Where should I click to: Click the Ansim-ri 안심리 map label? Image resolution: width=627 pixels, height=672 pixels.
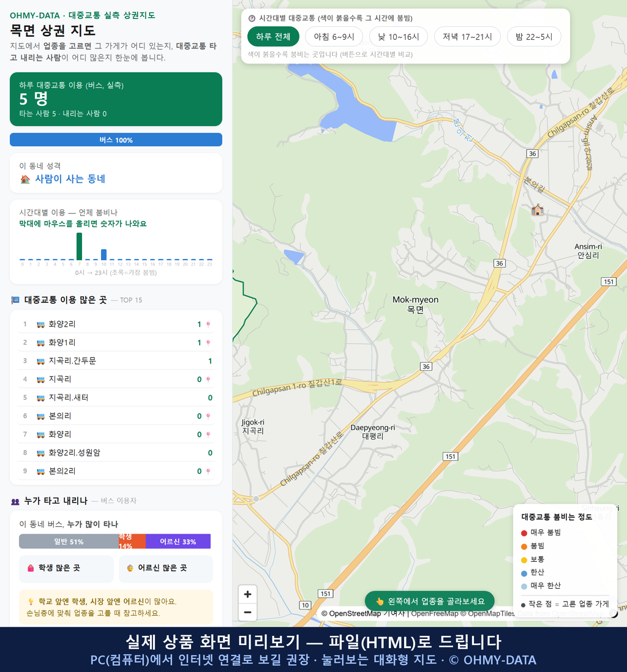[588, 251]
